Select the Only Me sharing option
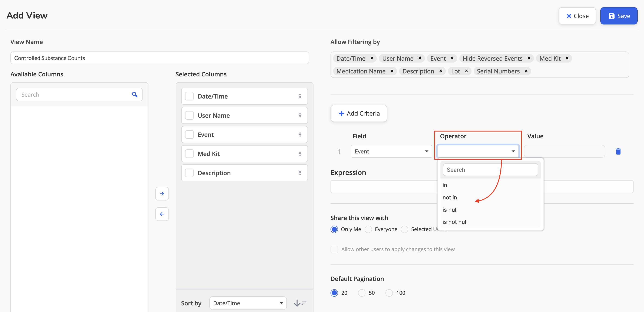The width and height of the screenshot is (644, 312). (x=334, y=229)
